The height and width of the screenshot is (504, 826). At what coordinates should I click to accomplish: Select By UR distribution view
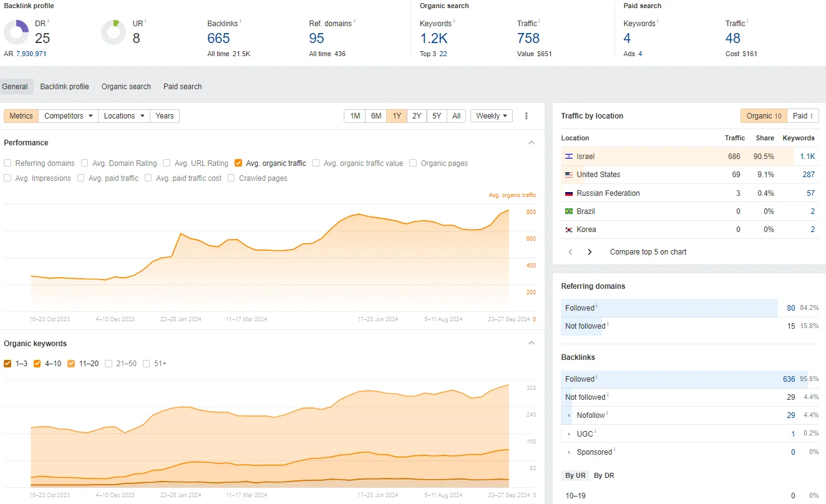tap(575, 475)
